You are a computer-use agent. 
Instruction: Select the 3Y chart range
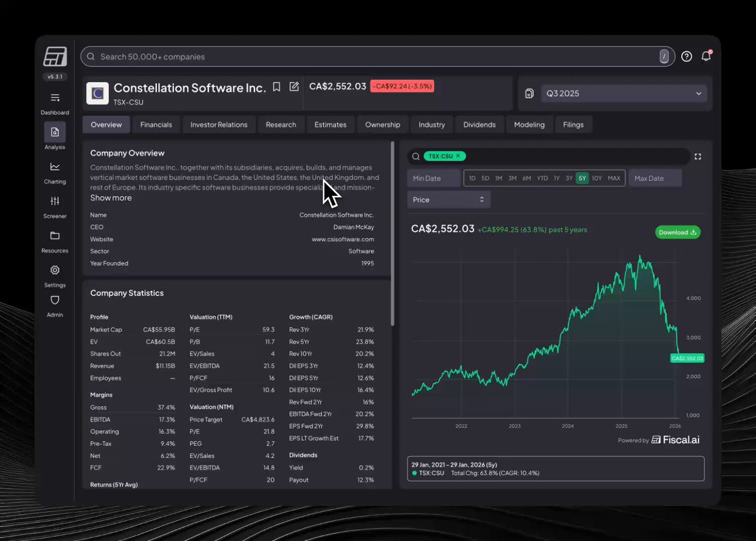tap(569, 178)
